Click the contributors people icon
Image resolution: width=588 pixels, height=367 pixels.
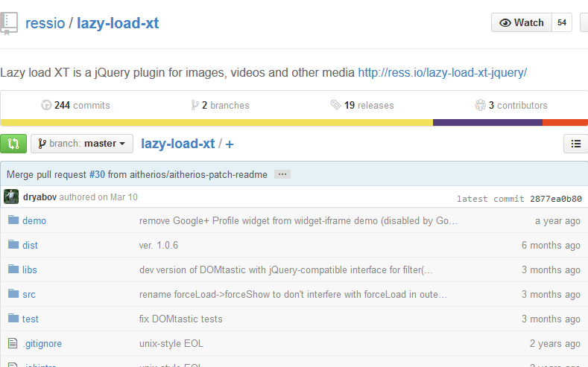[x=480, y=105]
